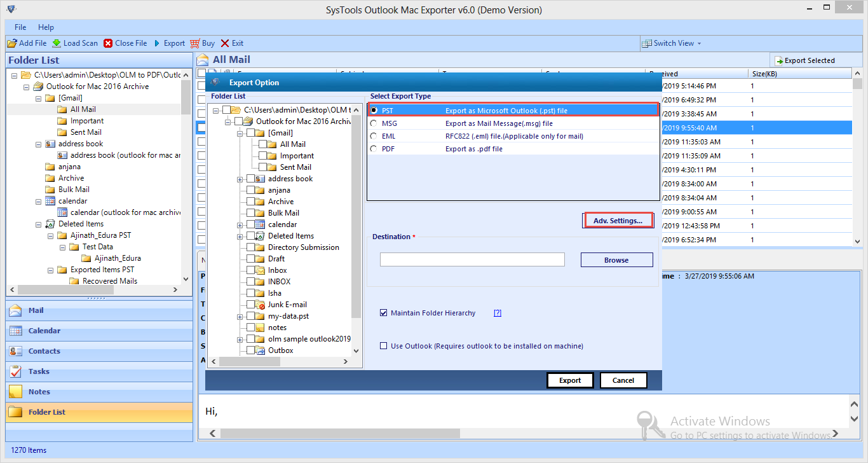Click the export folder list horizontal scrollbar
The height and width of the screenshot is (463, 868).
click(280, 361)
